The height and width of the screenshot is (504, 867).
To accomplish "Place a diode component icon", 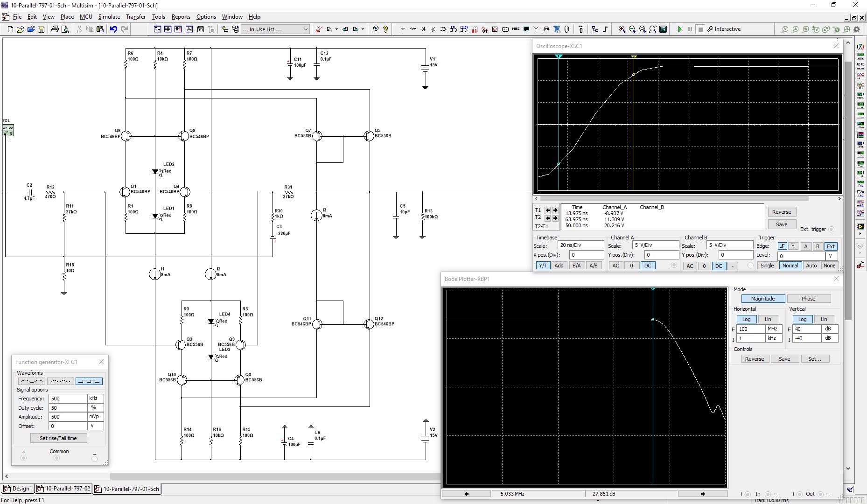I will 423,29.
